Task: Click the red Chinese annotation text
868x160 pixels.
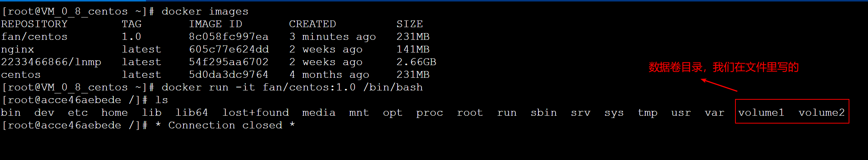Action: click(x=724, y=67)
